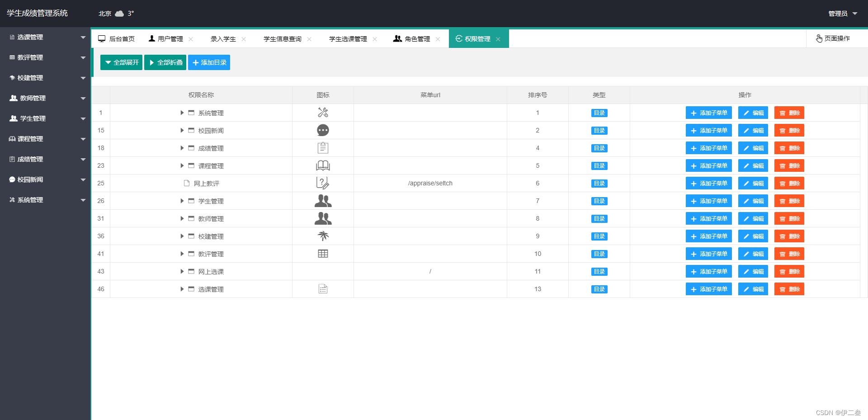Click the 添加目录 button

click(209, 62)
